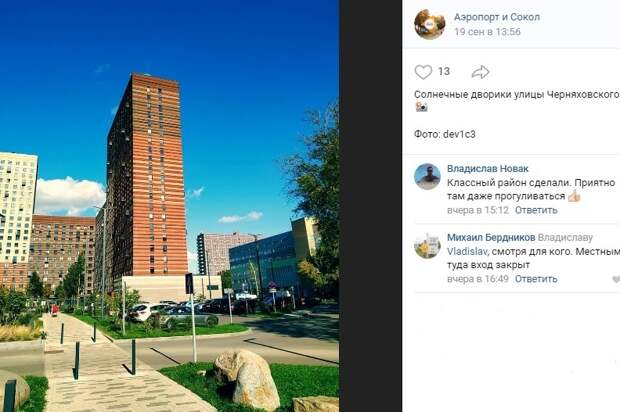
Task: Open the Аэропорт и Сокол group page
Action: [497, 17]
